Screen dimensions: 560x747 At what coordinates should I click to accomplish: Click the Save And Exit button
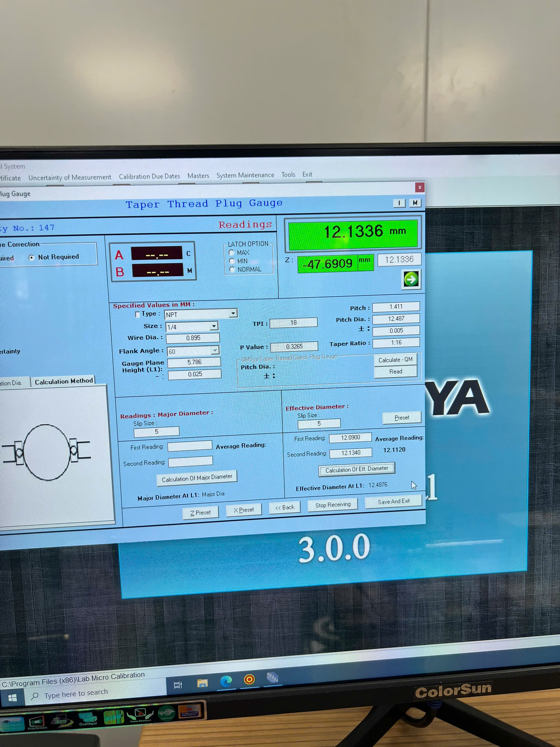[393, 502]
